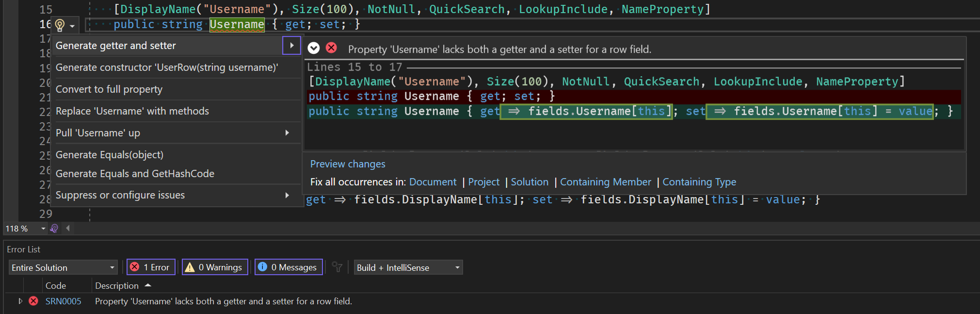Toggle the 0 Warnings filter
The width and height of the screenshot is (980, 314).
pyautogui.click(x=215, y=267)
